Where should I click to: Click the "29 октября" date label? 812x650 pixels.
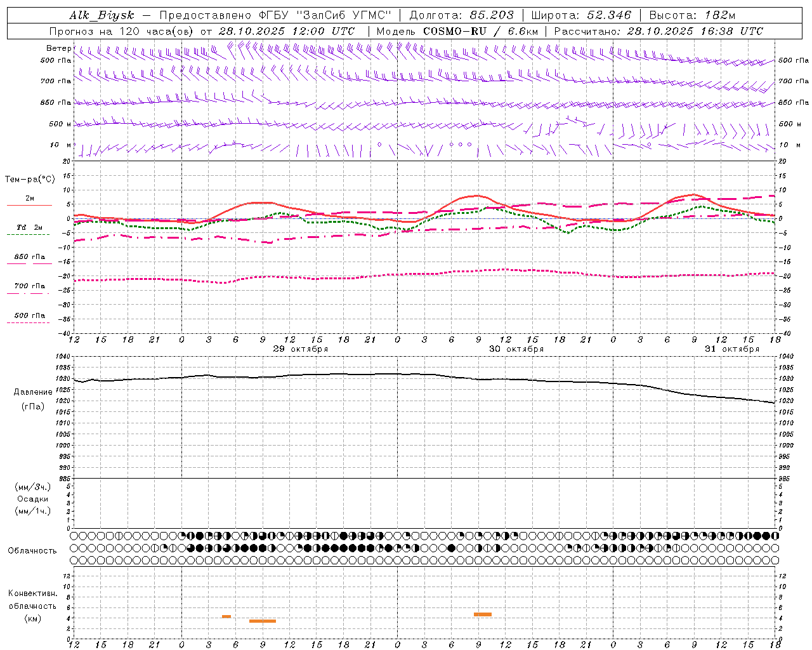[x=301, y=349]
